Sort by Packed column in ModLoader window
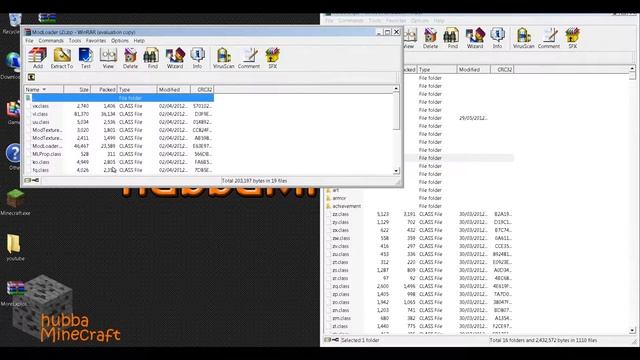The image size is (640, 360). click(104, 89)
